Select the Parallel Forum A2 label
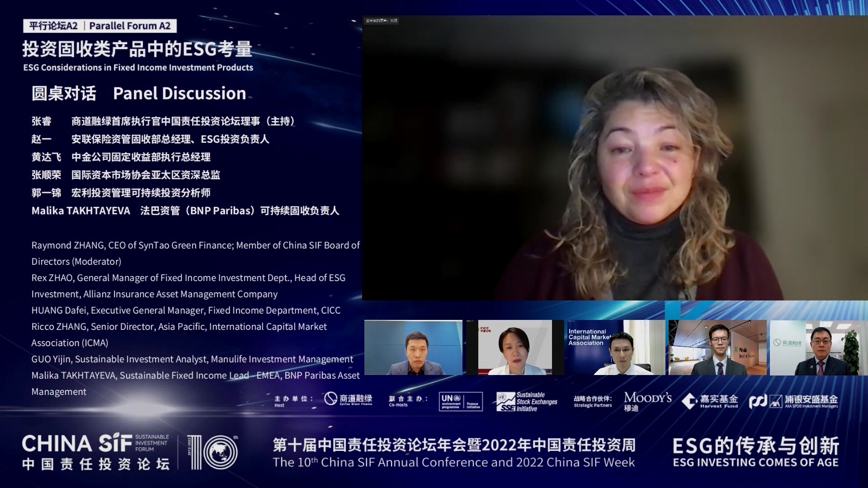The image size is (868, 488). [x=130, y=26]
